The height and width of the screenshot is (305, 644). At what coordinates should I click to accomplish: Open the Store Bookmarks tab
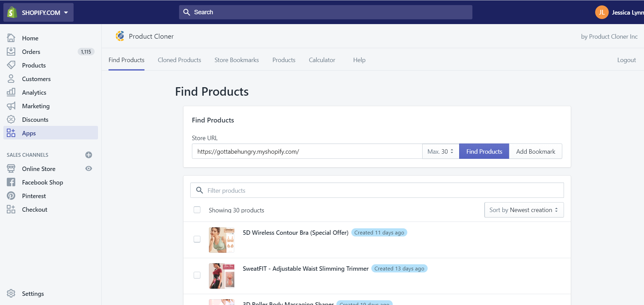point(236,60)
